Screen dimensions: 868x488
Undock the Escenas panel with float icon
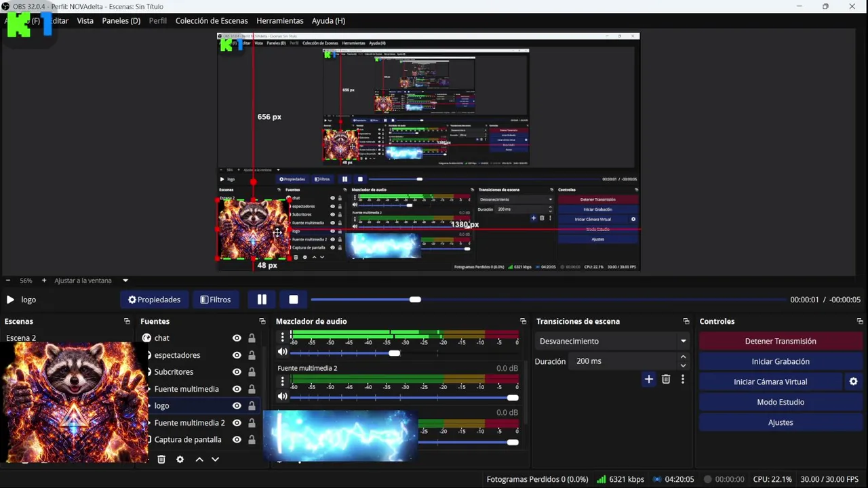pos(127,321)
